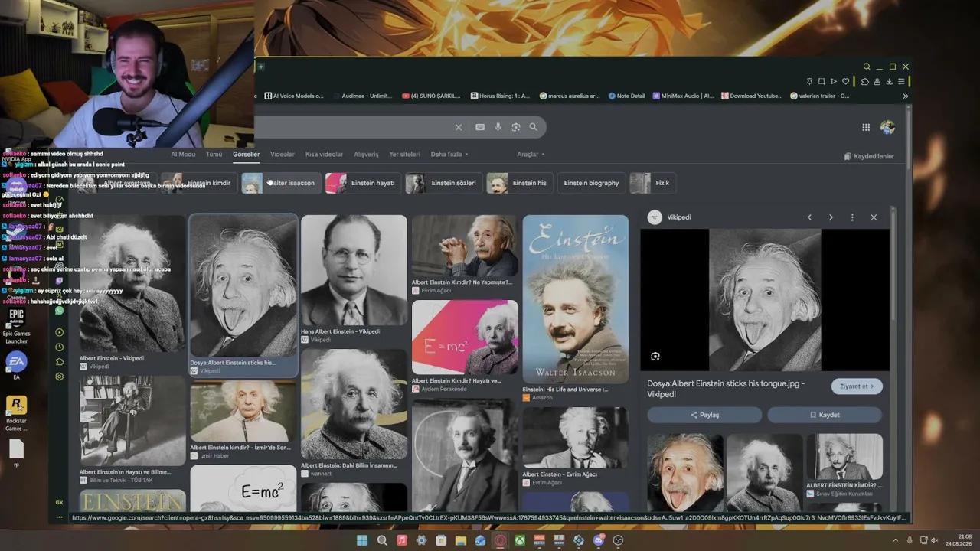980x551 pixels.
Task: Switch to the Tümü results tab
Action: [214, 155]
